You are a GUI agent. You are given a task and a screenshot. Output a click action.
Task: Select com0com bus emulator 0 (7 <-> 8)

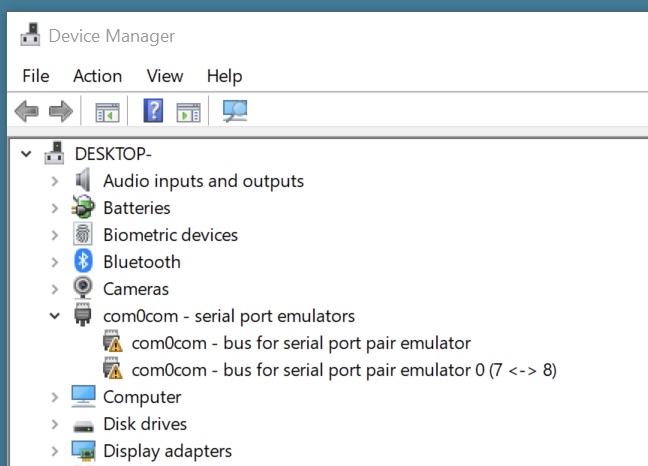343,370
